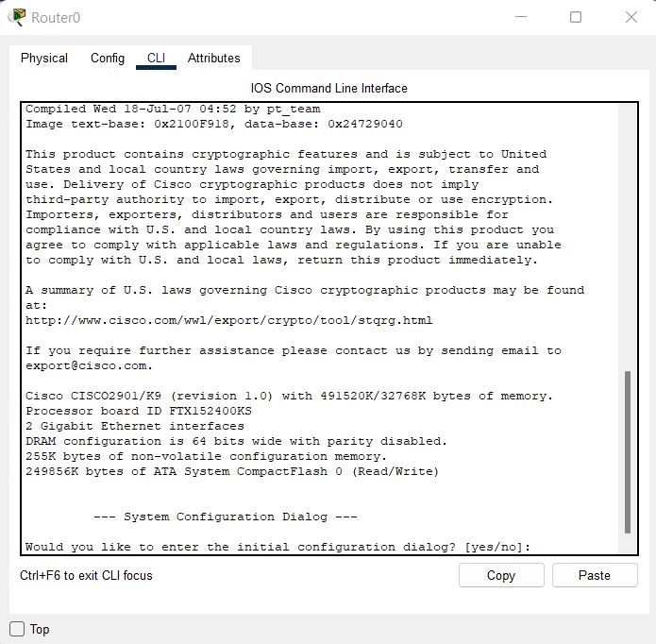Click the Router0 window icon in title bar

17,17
